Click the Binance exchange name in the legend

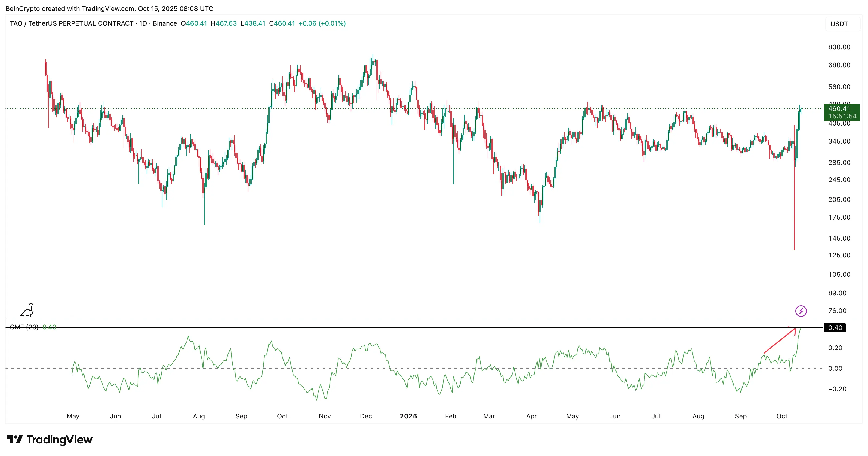pos(165,23)
